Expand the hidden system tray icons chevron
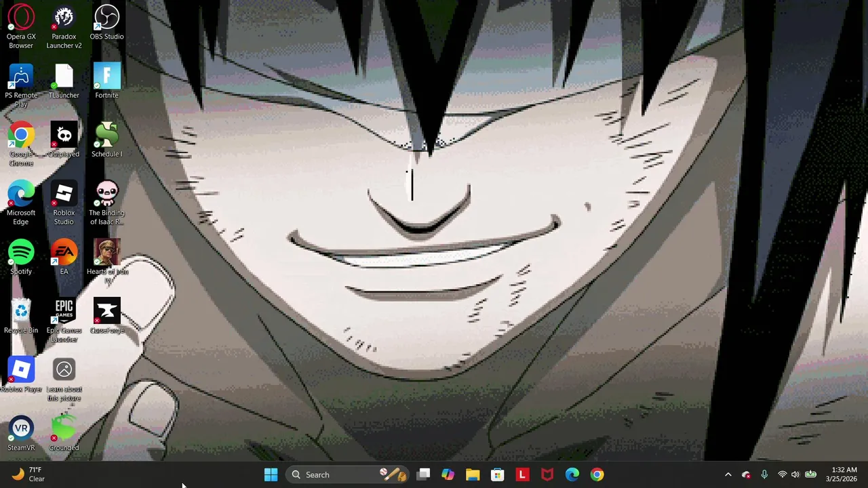 pos(728,474)
